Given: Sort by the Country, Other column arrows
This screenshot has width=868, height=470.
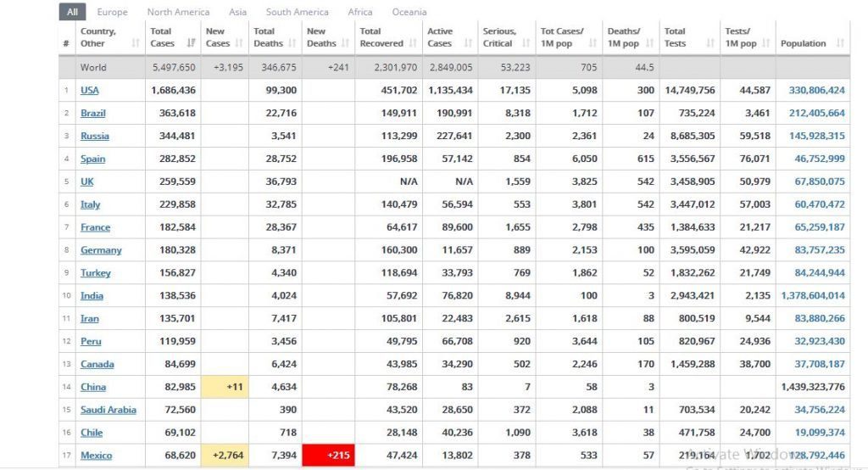Looking at the screenshot, I should (136, 43).
